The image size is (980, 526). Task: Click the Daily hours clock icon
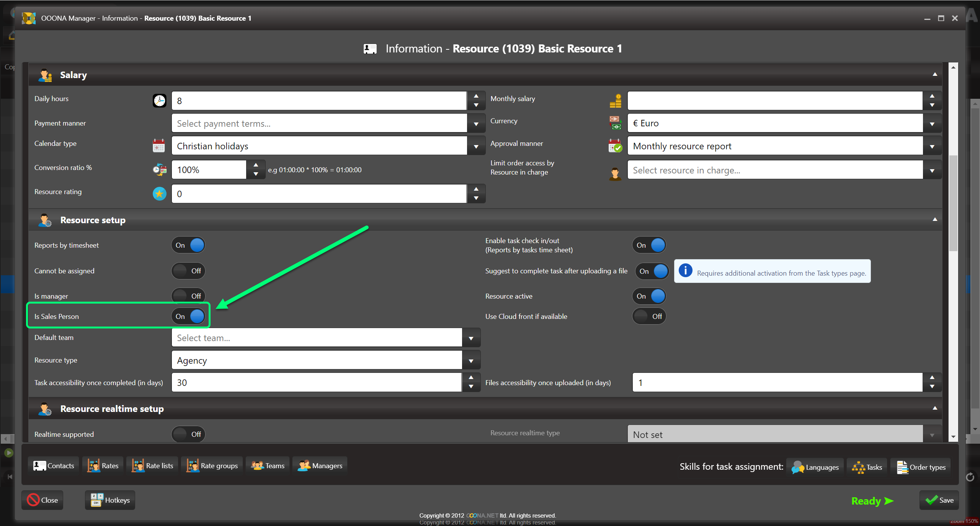[159, 101]
